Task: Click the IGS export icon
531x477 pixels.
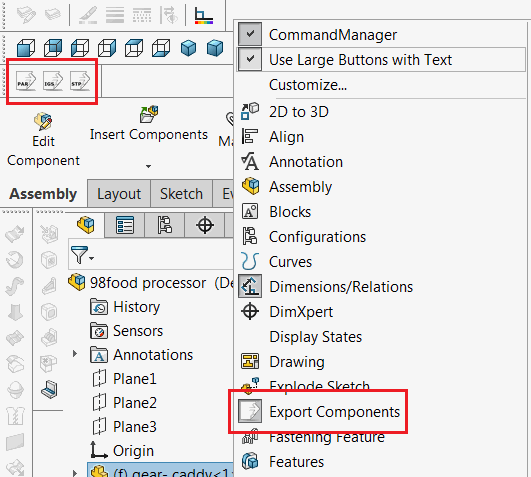Action: (x=53, y=81)
